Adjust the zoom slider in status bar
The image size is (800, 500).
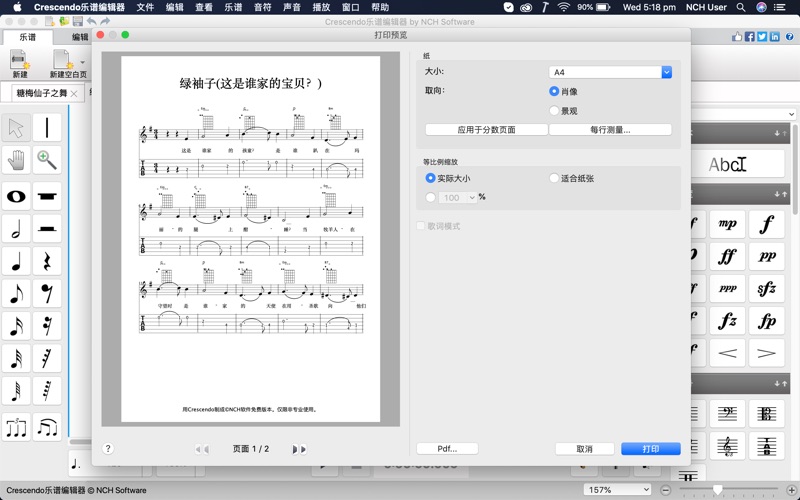point(717,490)
